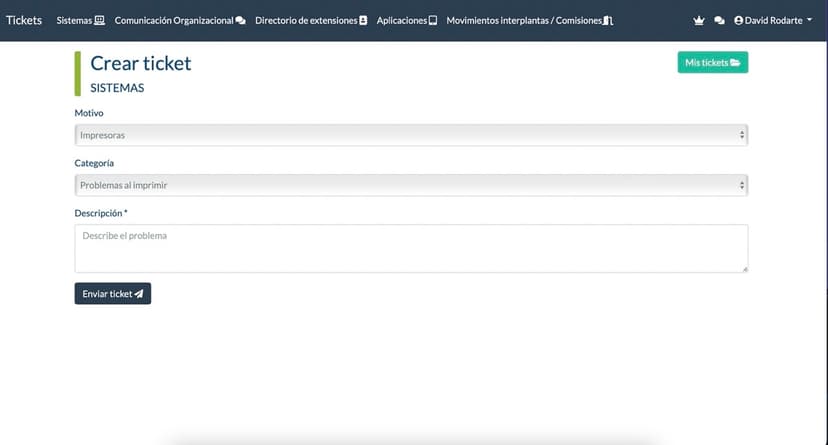
Task: Go to Directorio de extensiones
Action: (x=311, y=20)
